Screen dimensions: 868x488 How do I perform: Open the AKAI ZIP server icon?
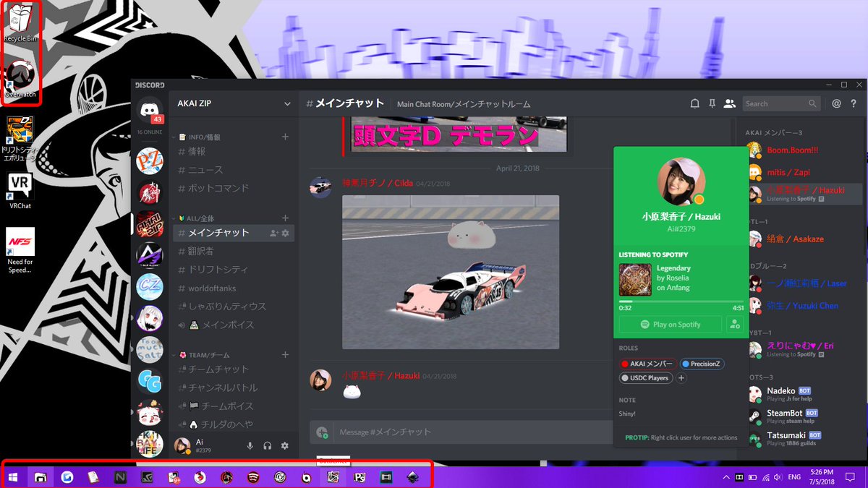[x=150, y=224]
